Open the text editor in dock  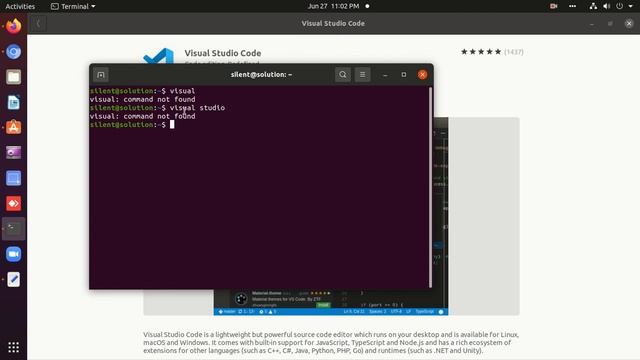[x=13, y=280]
